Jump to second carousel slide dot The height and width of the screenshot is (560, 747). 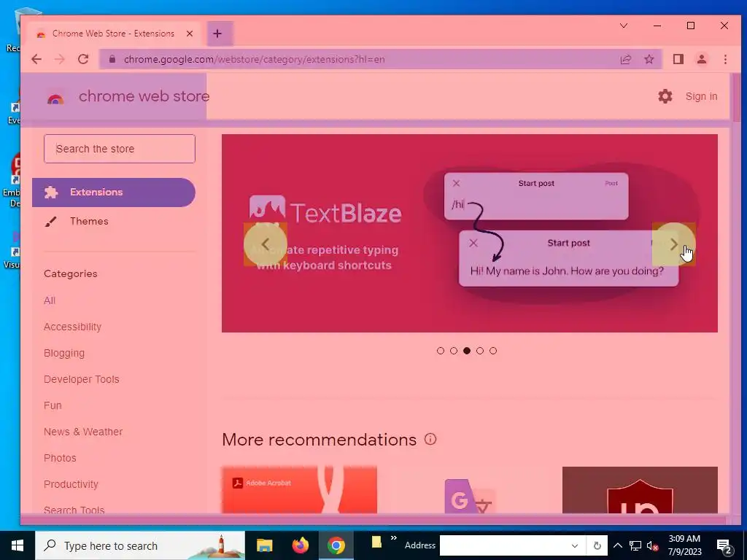(454, 351)
